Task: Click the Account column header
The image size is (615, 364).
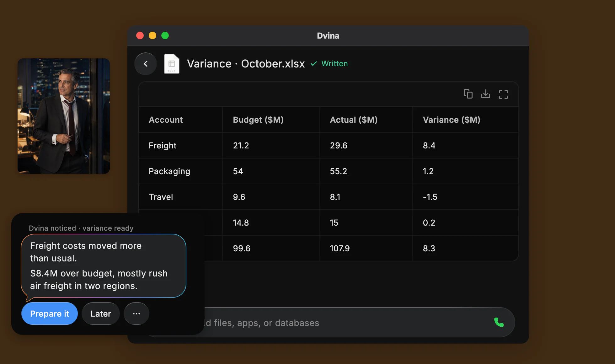Action: click(166, 120)
